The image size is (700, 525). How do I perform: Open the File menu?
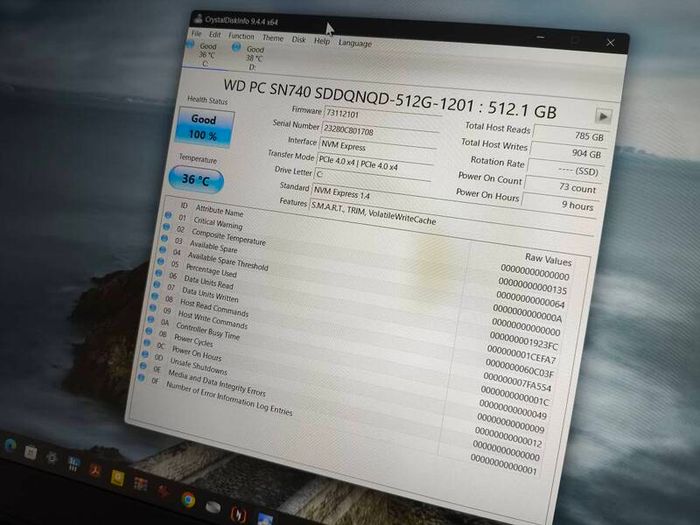(x=196, y=33)
